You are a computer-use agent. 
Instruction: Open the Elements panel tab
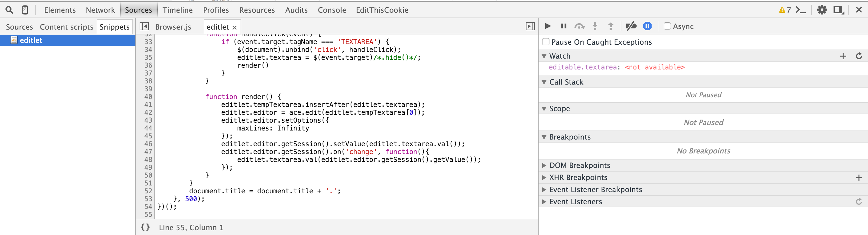point(60,10)
